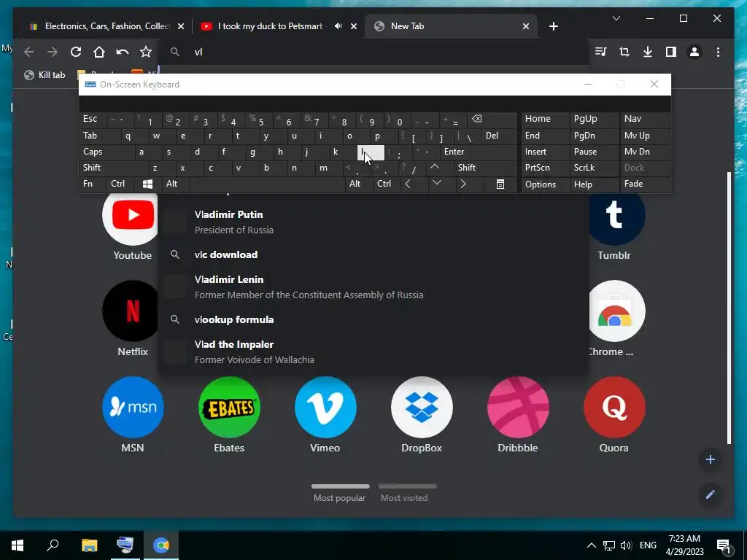This screenshot has height=560, width=747.
Task: Select the Vladimir Lenin suggestion
Action: click(x=373, y=287)
